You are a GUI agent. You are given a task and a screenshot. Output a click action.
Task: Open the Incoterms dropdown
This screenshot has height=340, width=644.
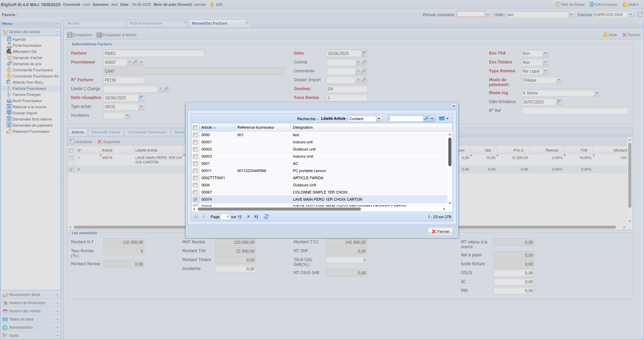click(x=127, y=115)
